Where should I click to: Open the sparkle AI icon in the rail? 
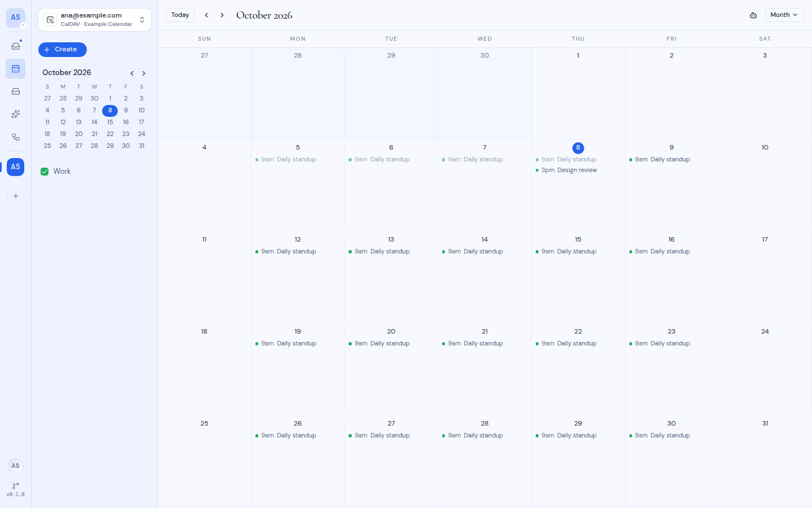(16, 114)
